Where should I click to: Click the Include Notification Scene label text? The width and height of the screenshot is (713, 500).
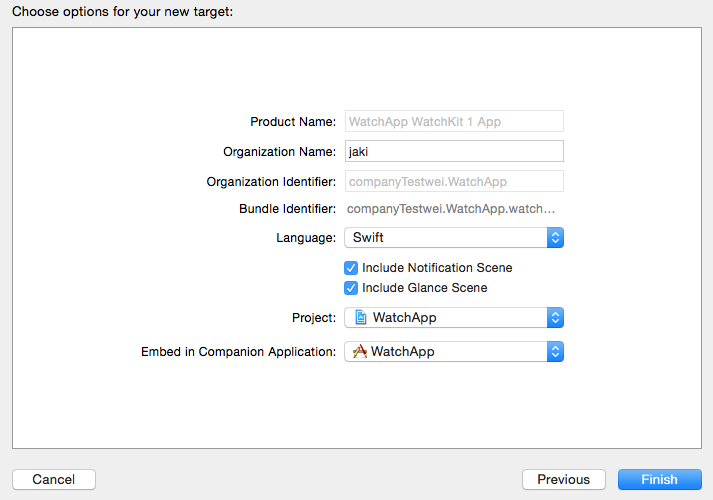tap(437, 268)
